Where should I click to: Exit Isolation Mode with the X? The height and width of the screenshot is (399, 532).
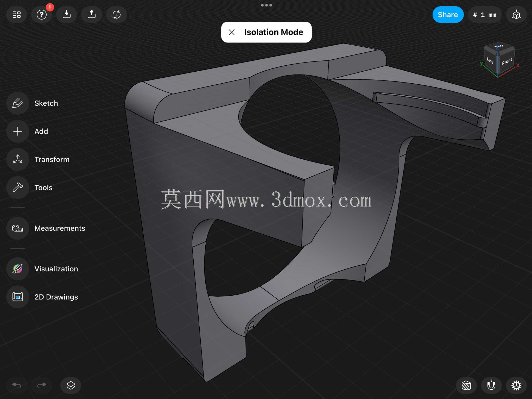(x=232, y=32)
